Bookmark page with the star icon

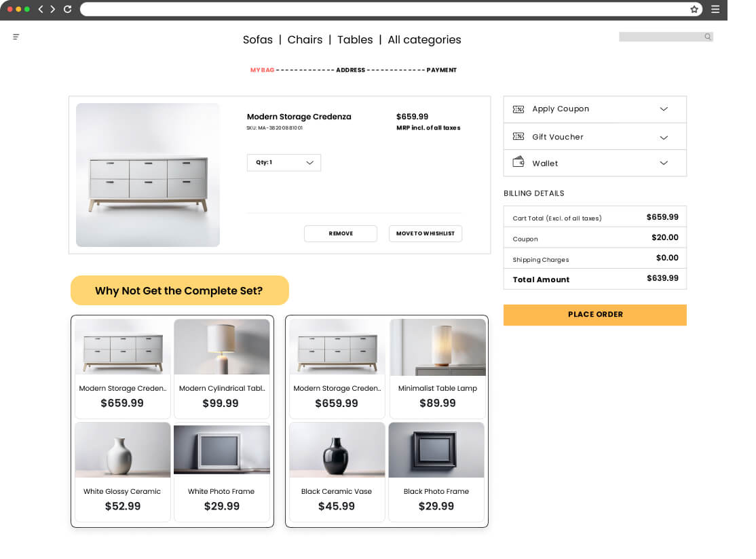(694, 9)
